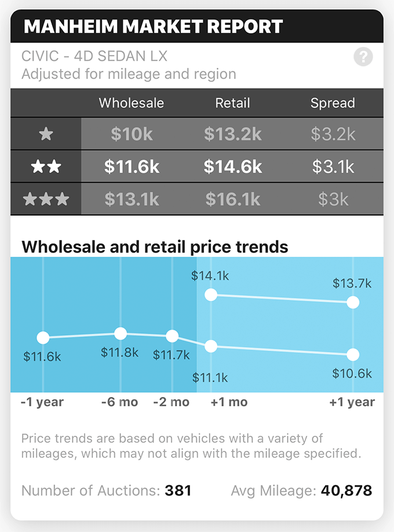Select the Wholesale column header

point(131,103)
